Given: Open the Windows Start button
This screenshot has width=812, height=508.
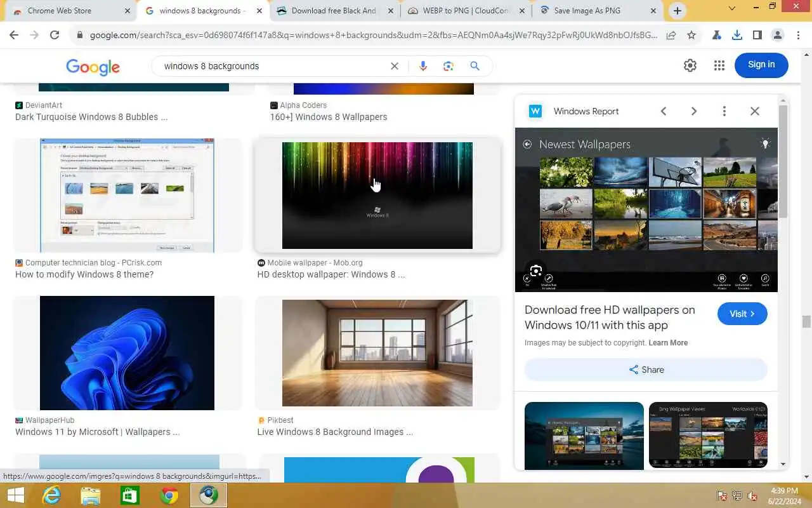Looking at the screenshot, I should tap(15, 495).
